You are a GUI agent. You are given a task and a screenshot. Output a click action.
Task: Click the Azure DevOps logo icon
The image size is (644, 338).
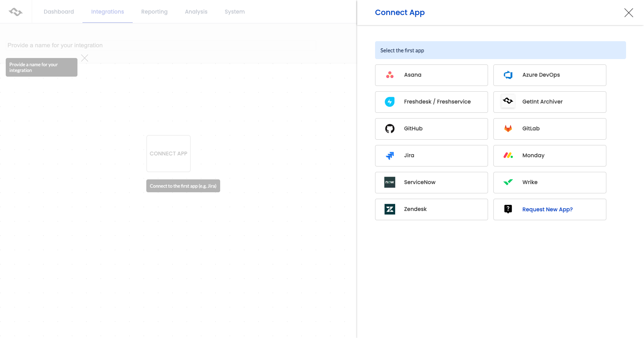[x=508, y=75]
